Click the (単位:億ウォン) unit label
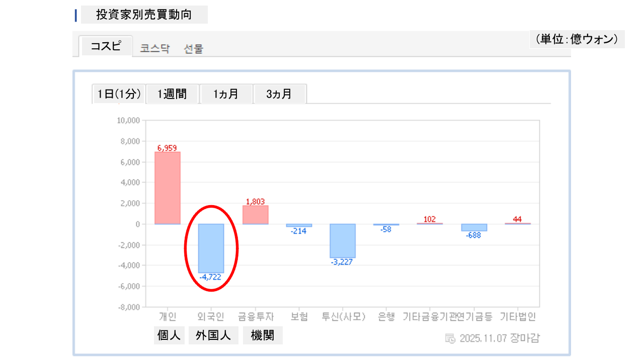The width and height of the screenshot is (644, 362). click(577, 39)
